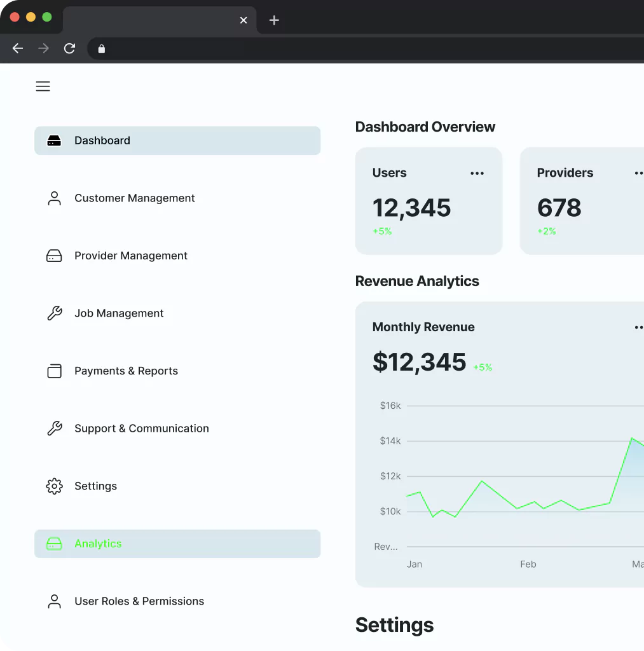Open the Providers card three-dot menu
Viewport: 644px width, 651px height.
[638, 174]
